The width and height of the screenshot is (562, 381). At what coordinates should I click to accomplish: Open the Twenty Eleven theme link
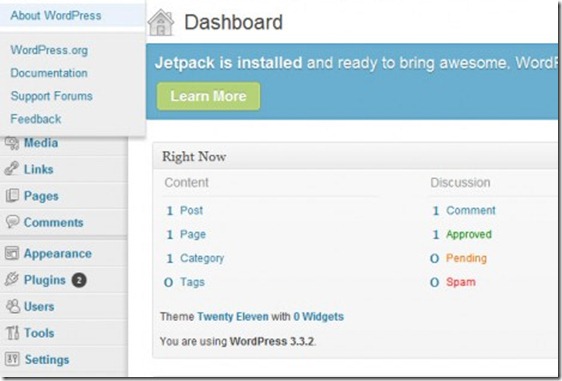pos(233,317)
